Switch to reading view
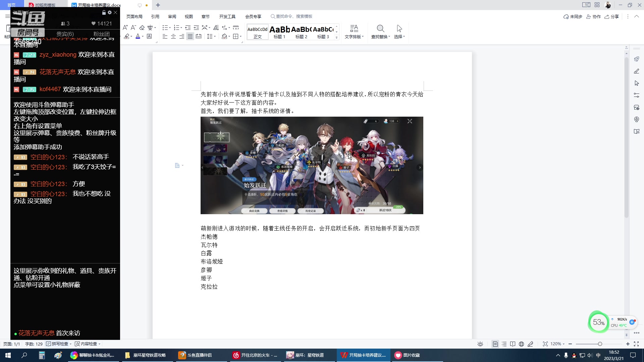Screen dimensions: 644x362 point(513,344)
